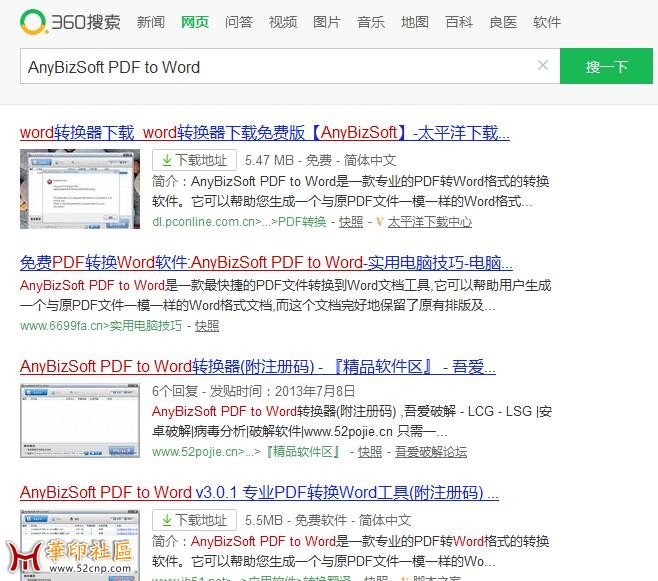Open thumbnail of the 太平洋下载 result
The width and height of the screenshot is (658, 581).
80,189
